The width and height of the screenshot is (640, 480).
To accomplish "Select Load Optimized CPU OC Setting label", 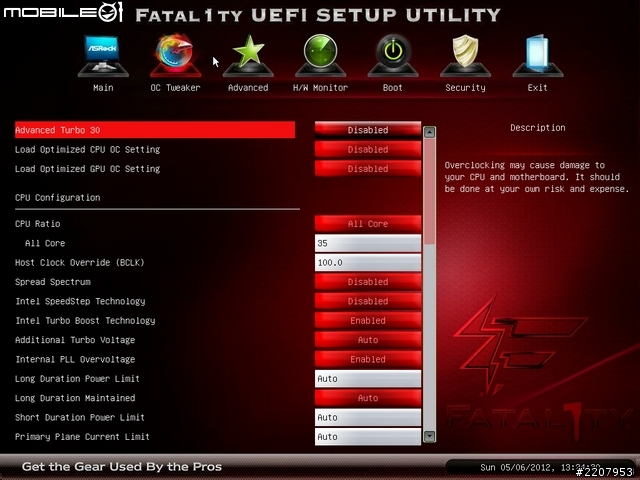I will (87, 149).
